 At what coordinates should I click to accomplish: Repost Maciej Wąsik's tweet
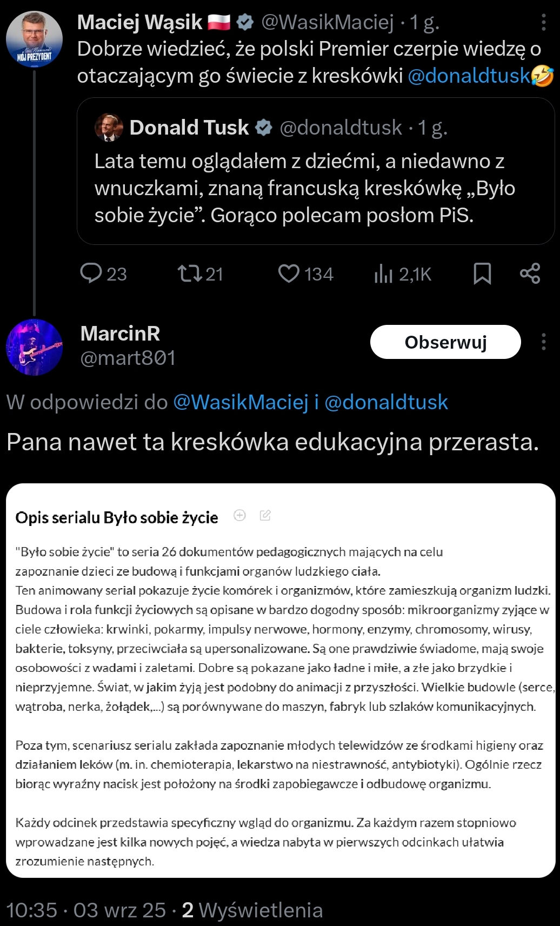190,274
